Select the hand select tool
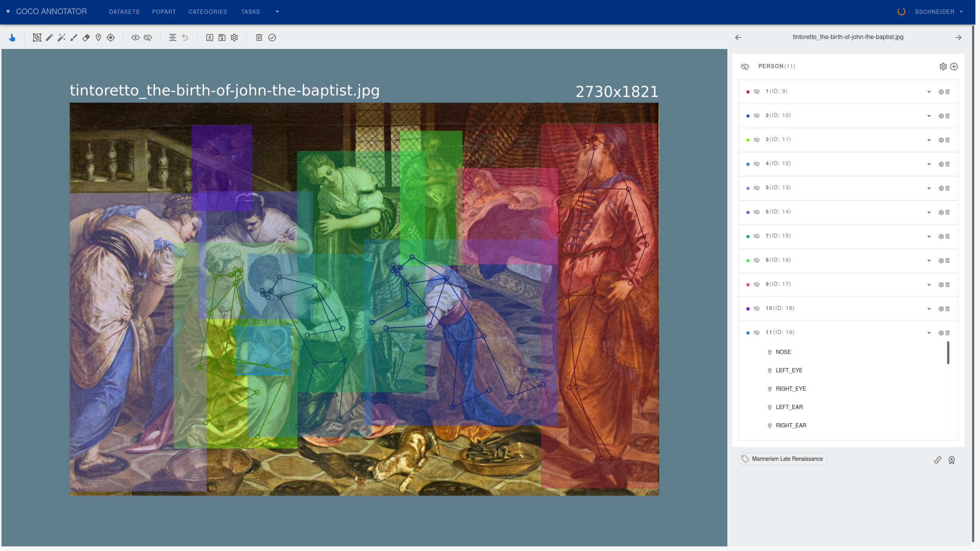 pyautogui.click(x=12, y=37)
